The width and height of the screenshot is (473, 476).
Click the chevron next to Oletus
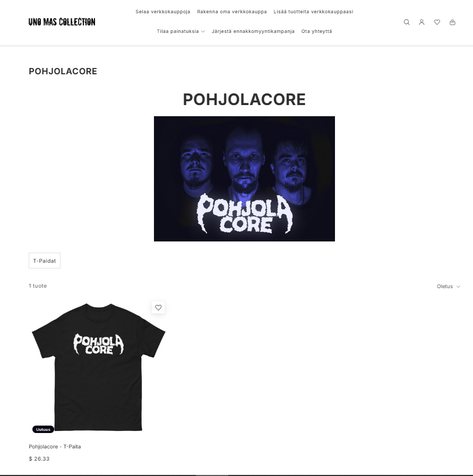pos(458,287)
